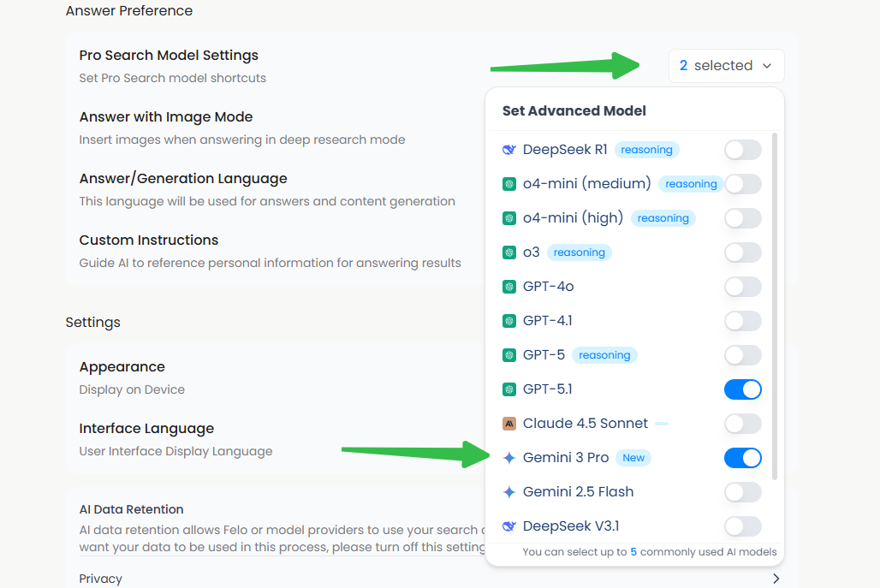
Task: Disable the GPT-5.1 model toggle
Action: pos(742,389)
